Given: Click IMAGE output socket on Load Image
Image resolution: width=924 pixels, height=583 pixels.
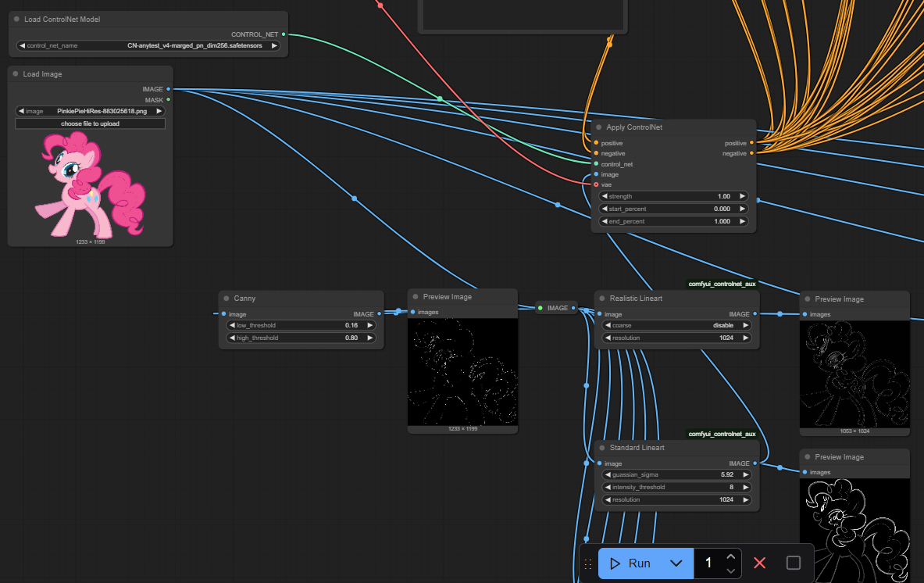Looking at the screenshot, I should tap(169, 89).
